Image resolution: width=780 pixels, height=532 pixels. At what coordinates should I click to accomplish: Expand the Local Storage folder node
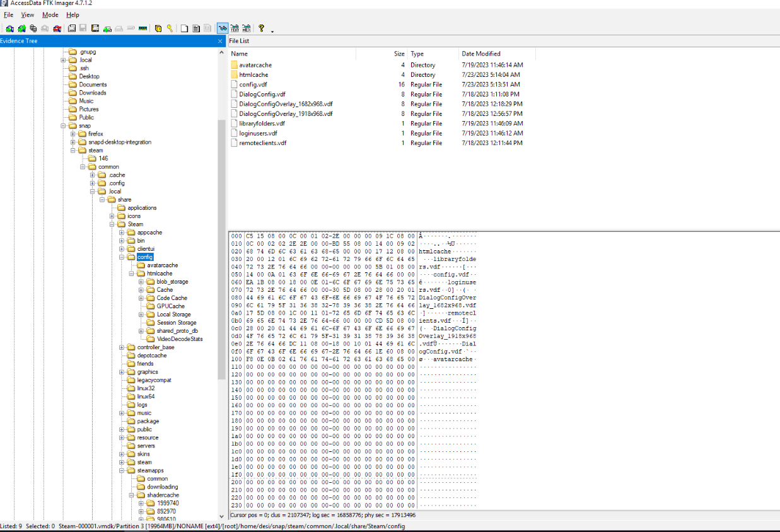click(x=141, y=315)
